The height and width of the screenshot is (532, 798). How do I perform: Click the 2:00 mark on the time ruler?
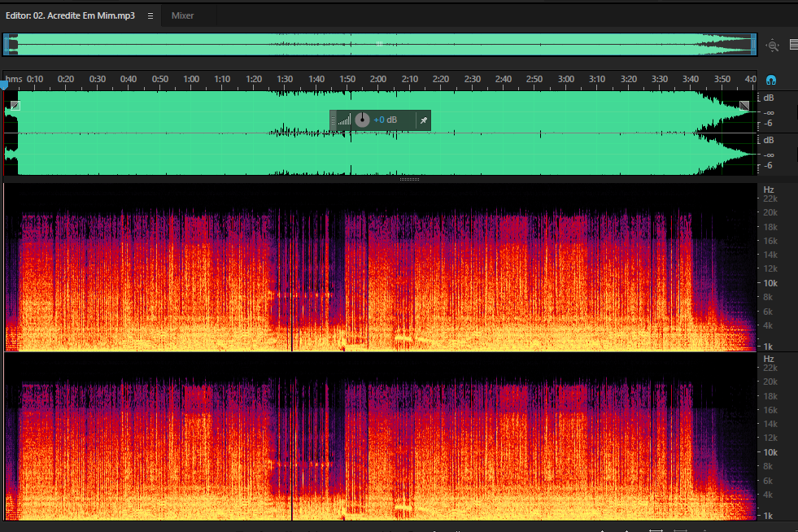[378, 79]
